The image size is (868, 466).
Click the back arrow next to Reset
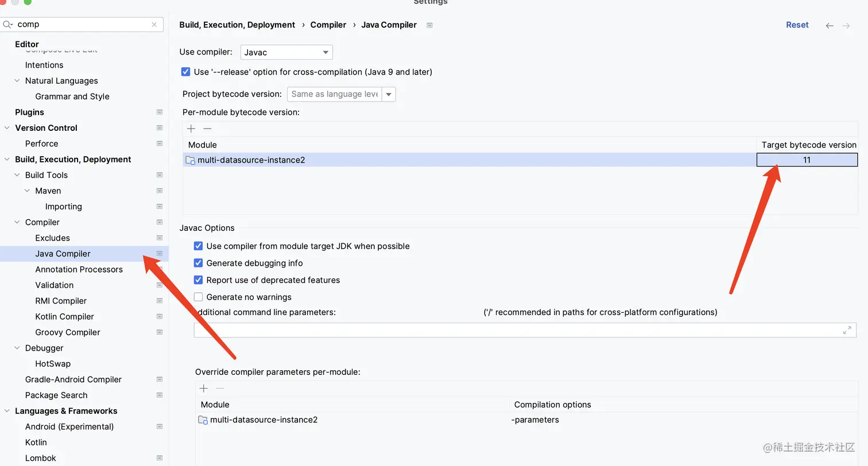coord(829,25)
